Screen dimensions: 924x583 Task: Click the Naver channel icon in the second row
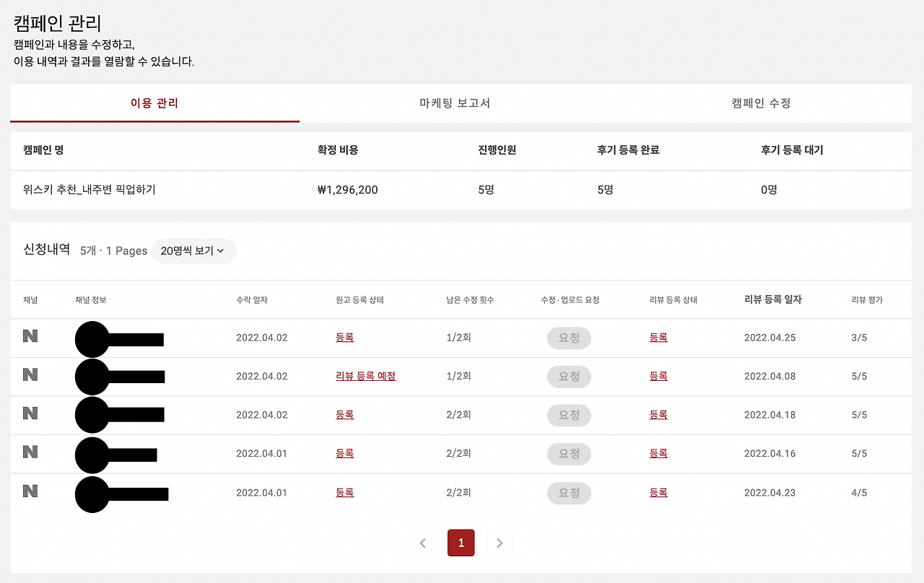point(30,376)
